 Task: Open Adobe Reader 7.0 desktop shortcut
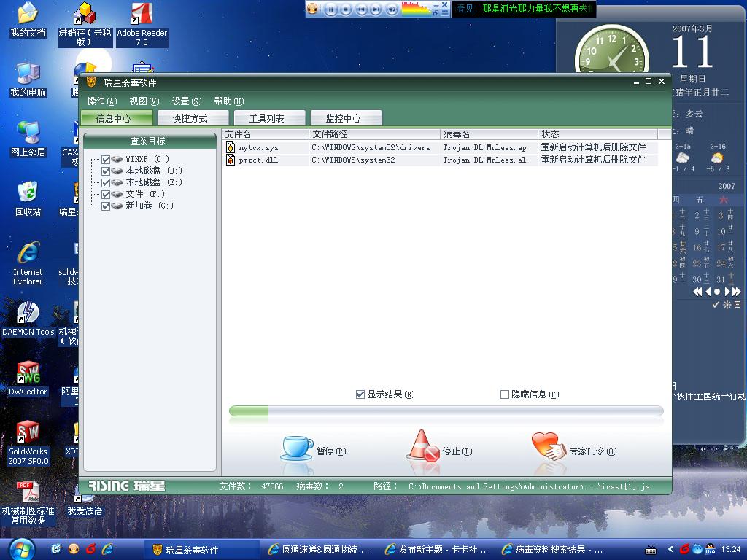(142, 15)
